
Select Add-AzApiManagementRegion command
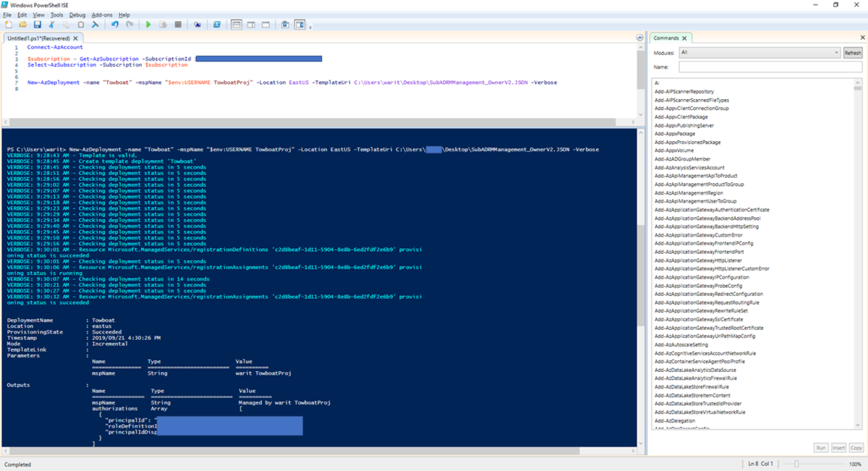[689, 193]
